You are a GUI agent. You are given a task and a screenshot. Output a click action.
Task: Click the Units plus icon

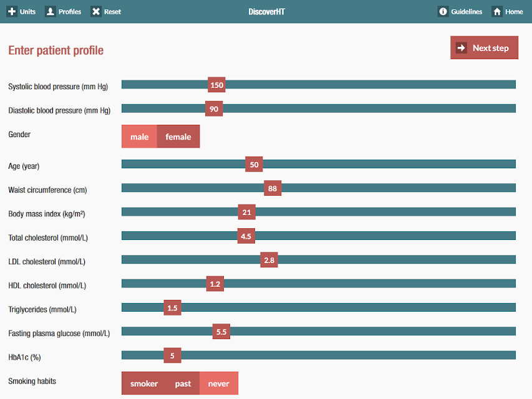pyautogui.click(x=12, y=12)
